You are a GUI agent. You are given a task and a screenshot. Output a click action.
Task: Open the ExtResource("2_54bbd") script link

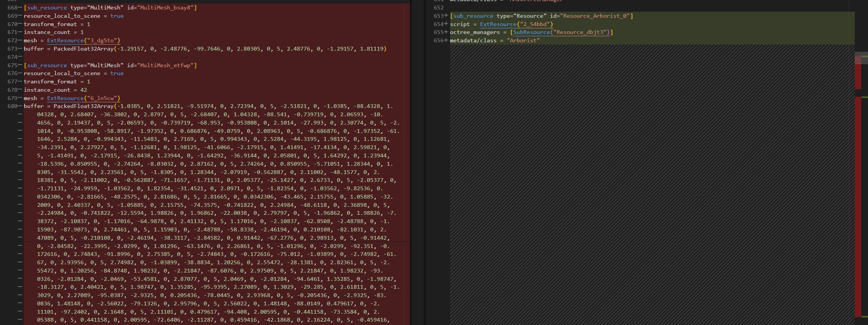(x=516, y=24)
